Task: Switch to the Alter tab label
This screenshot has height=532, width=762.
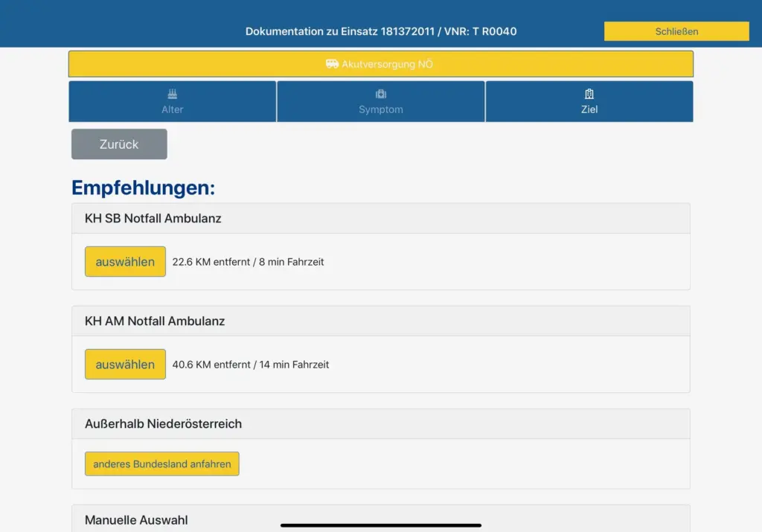Action: click(x=173, y=109)
